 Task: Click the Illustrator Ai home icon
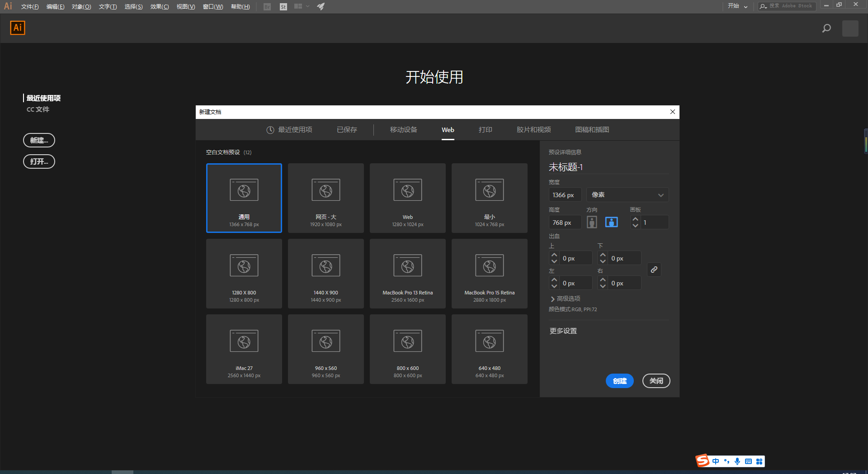17,28
